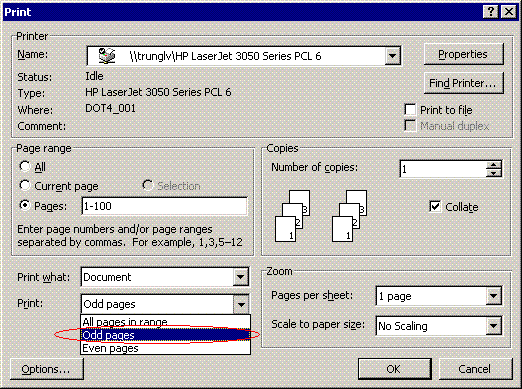This screenshot has width=522, height=389.
Task: Select Odd pages in the list
Action: click(x=165, y=335)
